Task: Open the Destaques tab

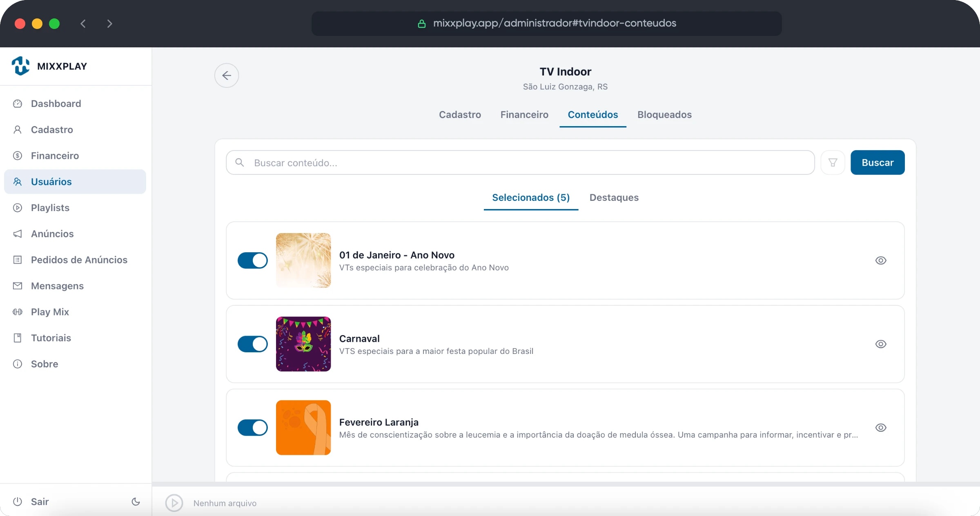Action: pyautogui.click(x=614, y=198)
